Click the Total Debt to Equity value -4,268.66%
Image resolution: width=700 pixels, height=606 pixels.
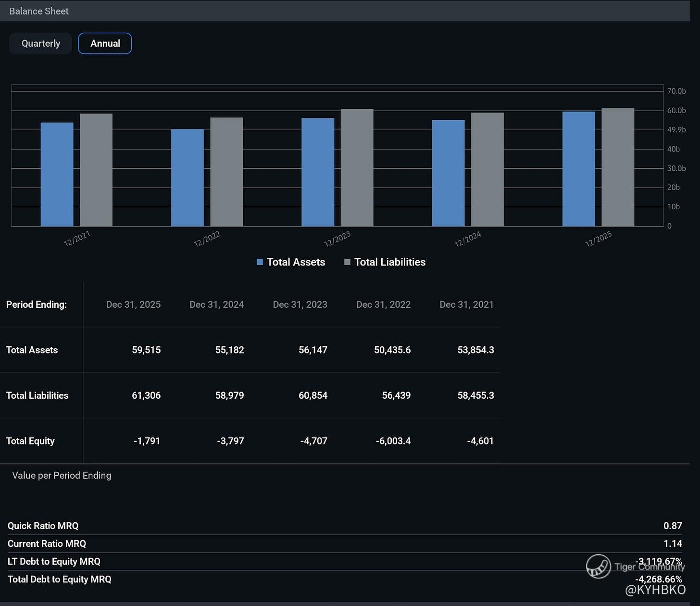[x=659, y=579]
